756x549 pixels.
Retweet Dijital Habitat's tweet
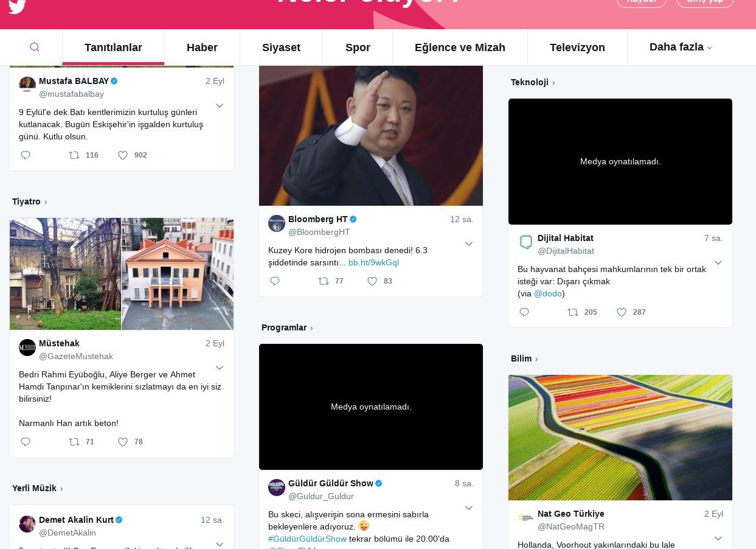[x=573, y=312]
